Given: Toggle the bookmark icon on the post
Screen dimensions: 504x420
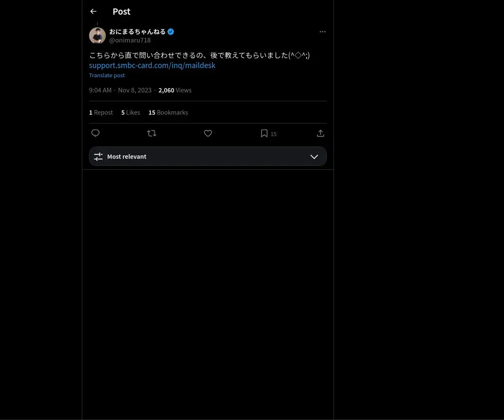Looking at the screenshot, I should click(x=264, y=134).
